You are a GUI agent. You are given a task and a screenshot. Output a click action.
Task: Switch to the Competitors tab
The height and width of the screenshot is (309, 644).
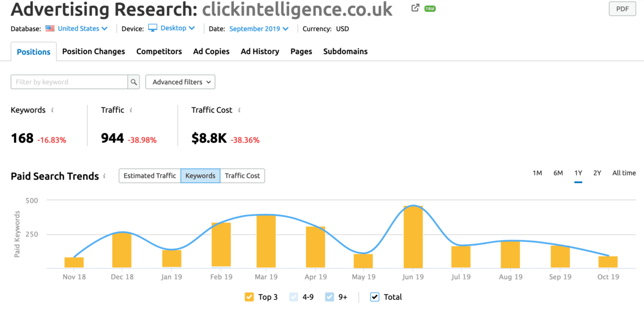[159, 51]
